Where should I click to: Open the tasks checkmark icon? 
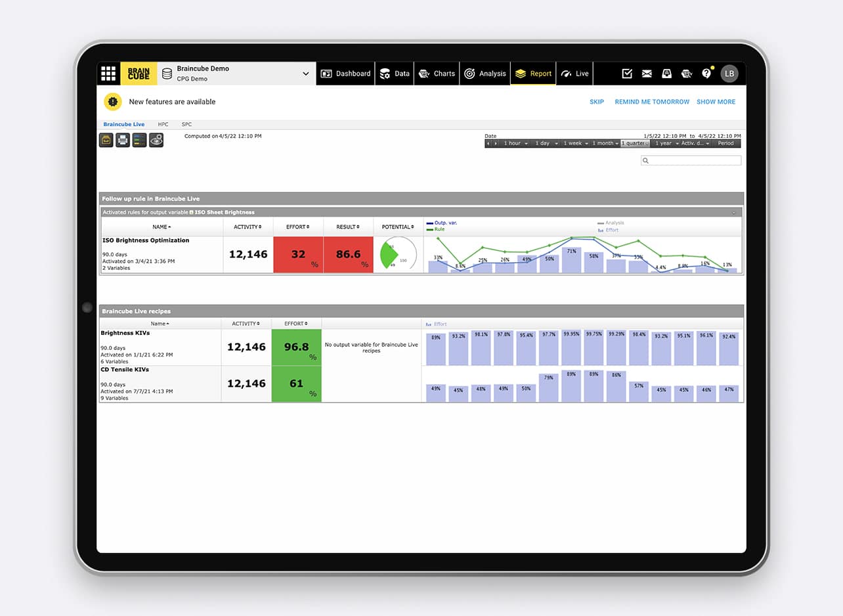pos(627,74)
